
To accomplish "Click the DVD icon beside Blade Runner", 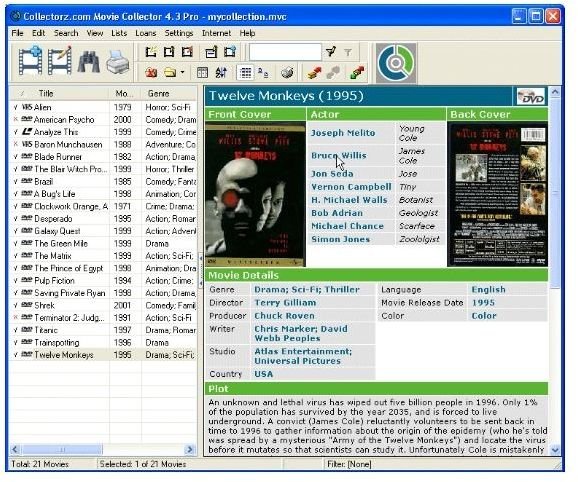I will [27, 156].
